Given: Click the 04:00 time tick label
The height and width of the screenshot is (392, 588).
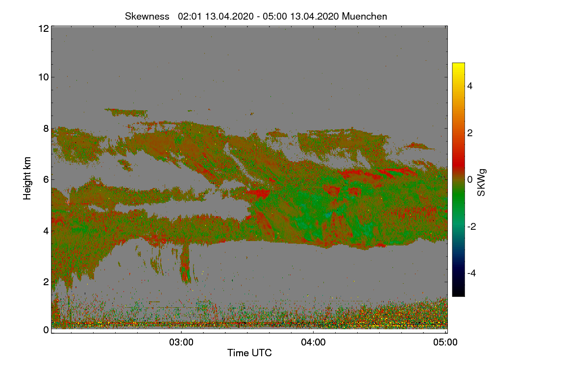Looking at the screenshot, I should [314, 343].
